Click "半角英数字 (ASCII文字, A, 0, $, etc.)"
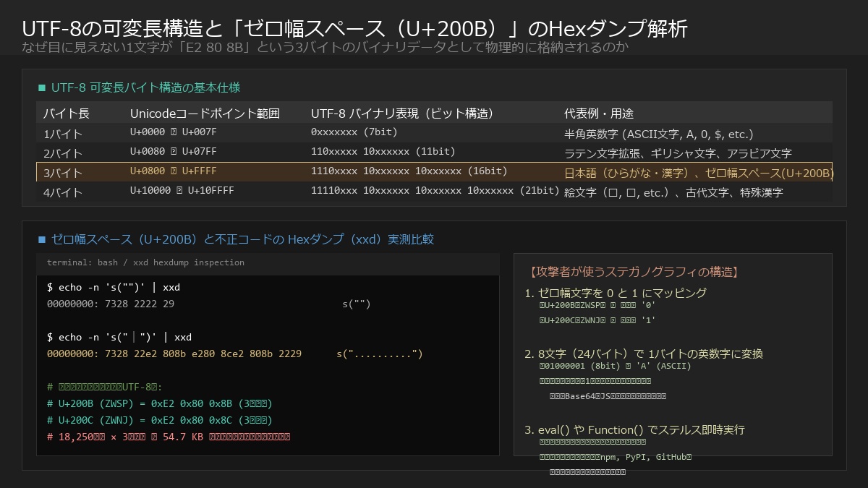 659,134
